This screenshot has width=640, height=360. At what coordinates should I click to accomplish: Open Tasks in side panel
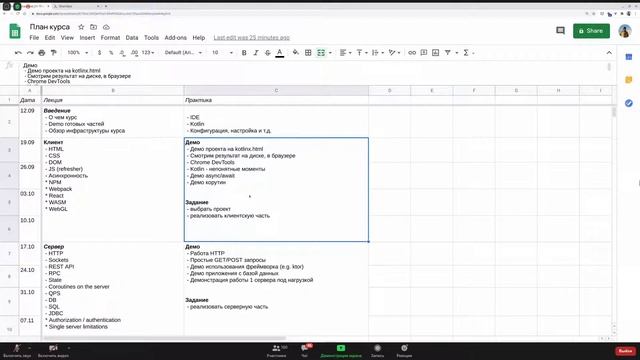point(629,103)
